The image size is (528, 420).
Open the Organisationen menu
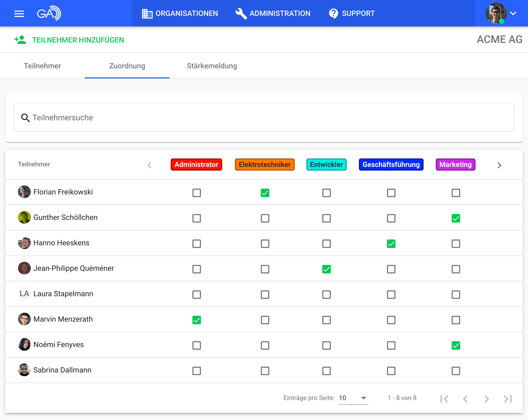[180, 13]
